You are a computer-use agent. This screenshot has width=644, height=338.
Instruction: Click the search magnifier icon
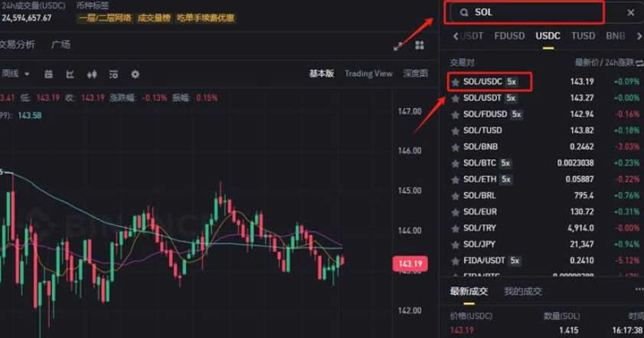click(x=464, y=13)
